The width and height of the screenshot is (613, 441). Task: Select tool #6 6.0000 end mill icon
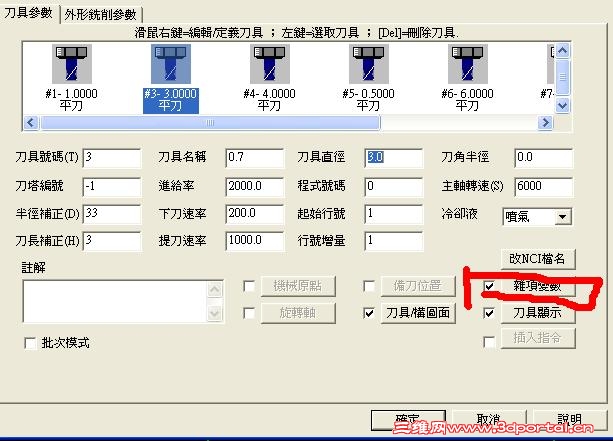pos(468,63)
